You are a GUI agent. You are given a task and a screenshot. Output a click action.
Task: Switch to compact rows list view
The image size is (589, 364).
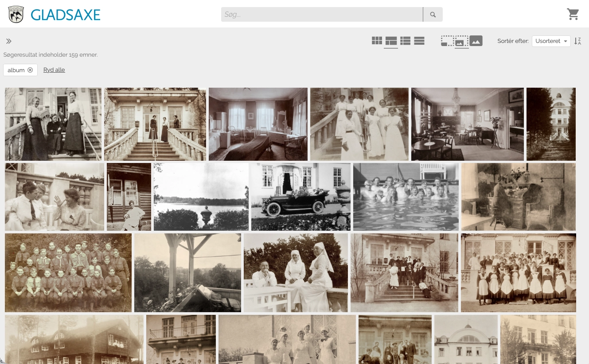[x=419, y=41]
